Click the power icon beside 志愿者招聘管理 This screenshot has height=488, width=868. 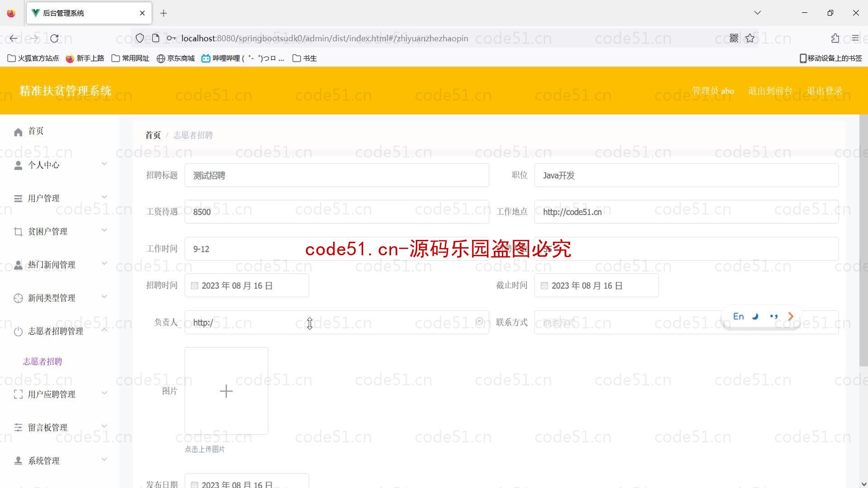tap(18, 332)
